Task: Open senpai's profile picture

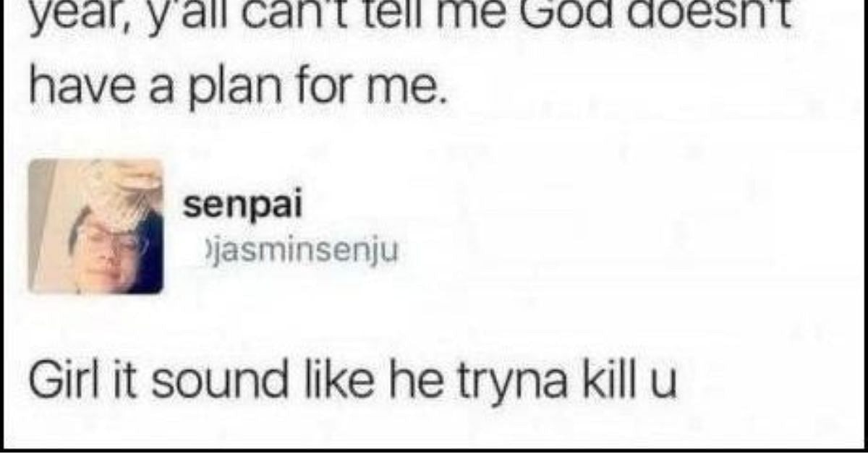Action: (96, 226)
